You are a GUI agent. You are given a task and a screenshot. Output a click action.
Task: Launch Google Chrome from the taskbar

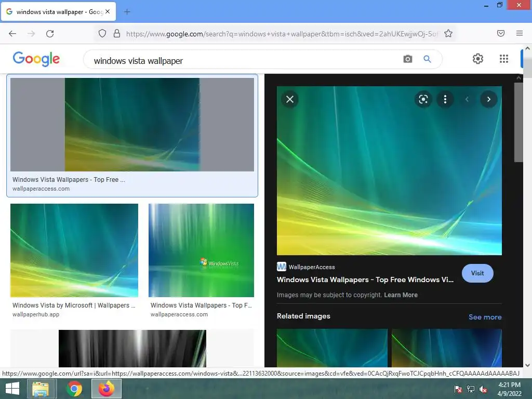pyautogui.click(x=74, y=389)
